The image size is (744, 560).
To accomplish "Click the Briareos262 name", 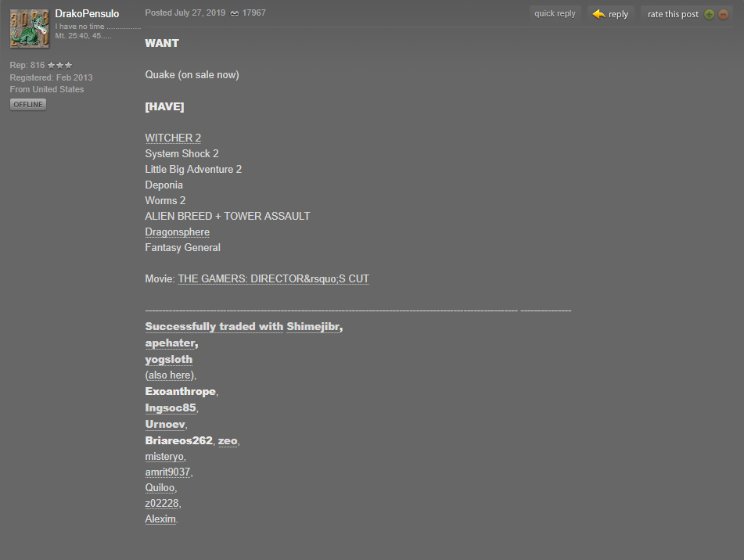I will 179,440.
